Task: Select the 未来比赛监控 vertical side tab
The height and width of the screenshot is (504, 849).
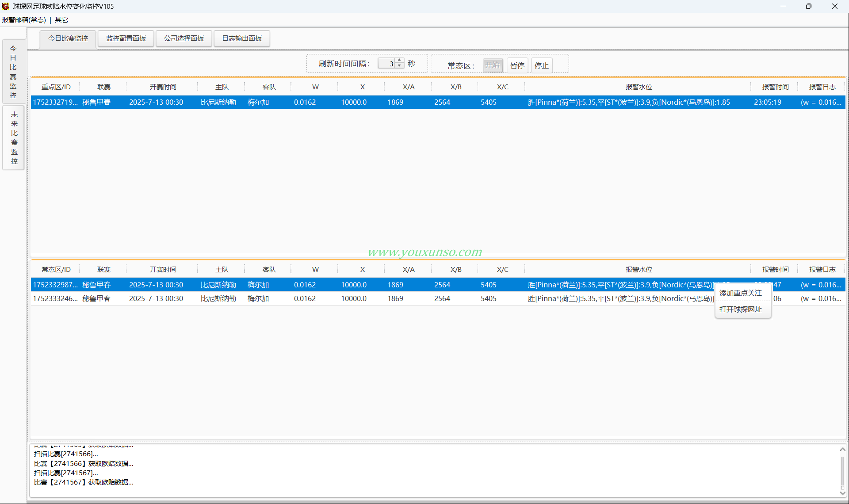Action: point(14,138)
